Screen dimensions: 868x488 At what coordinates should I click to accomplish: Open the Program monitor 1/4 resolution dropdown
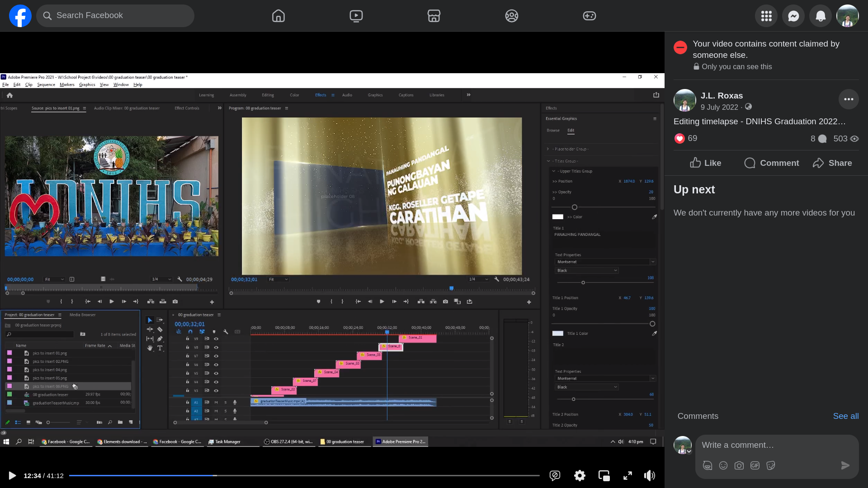(478, 279)
